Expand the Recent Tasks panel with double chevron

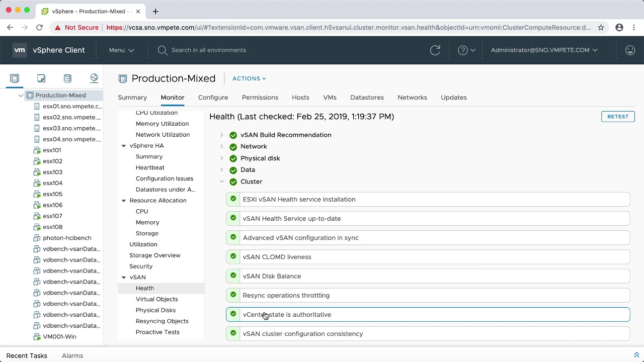click(636, 355)
